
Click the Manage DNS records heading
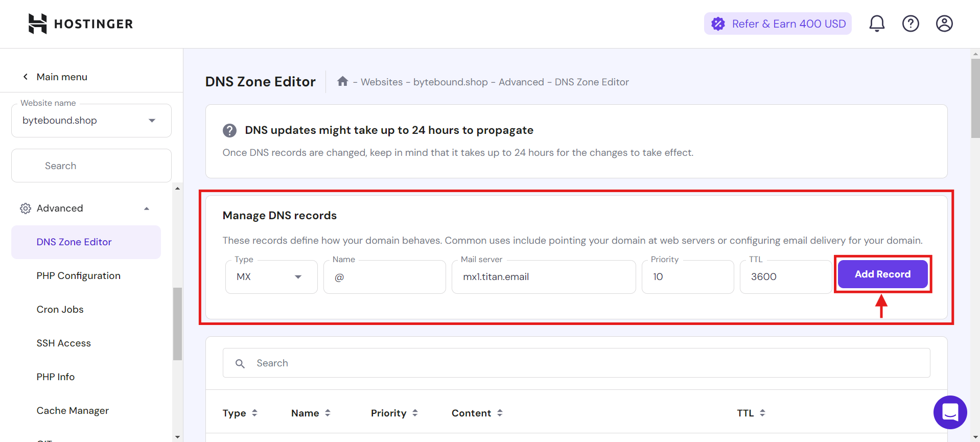279,216
